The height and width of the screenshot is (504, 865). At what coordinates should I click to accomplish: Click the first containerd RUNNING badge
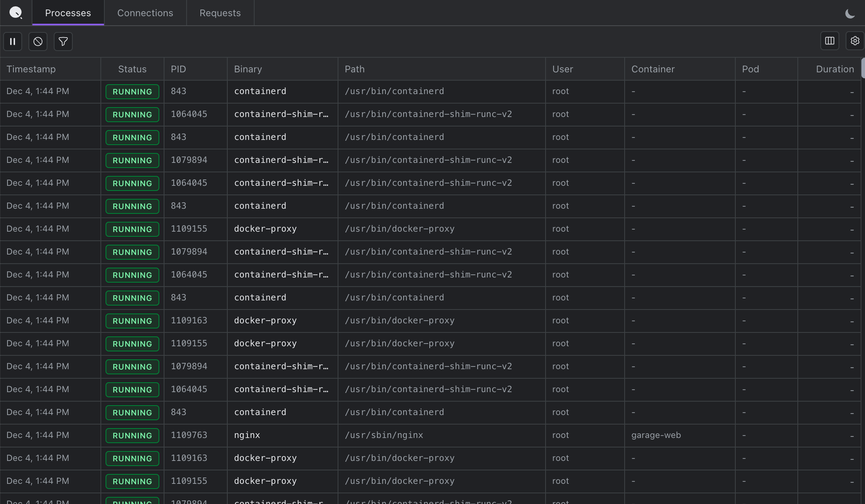132,92
